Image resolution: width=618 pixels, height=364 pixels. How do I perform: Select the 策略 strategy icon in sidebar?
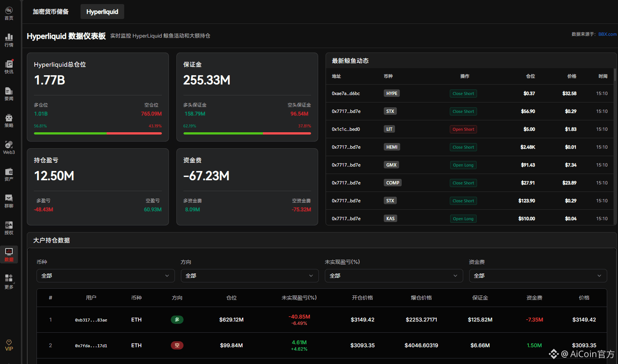[9, 120]
